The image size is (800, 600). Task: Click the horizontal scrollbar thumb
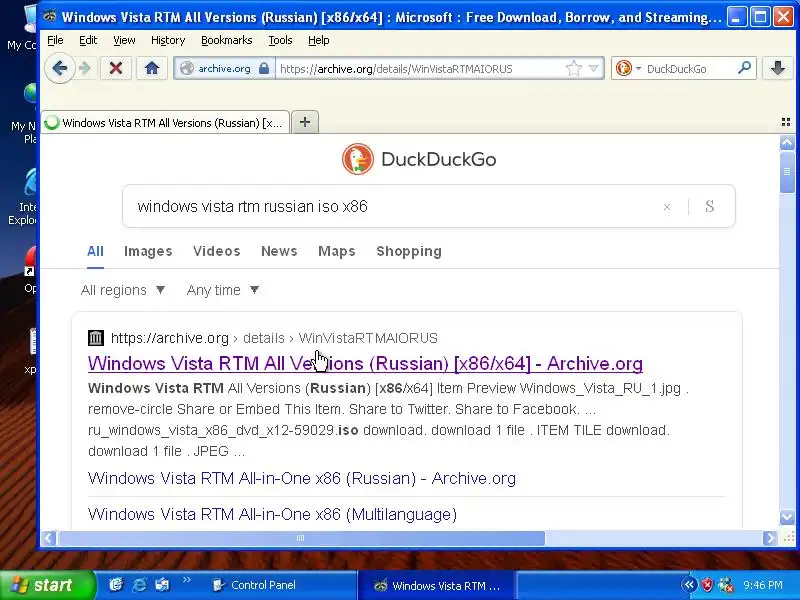pos(301,538)
